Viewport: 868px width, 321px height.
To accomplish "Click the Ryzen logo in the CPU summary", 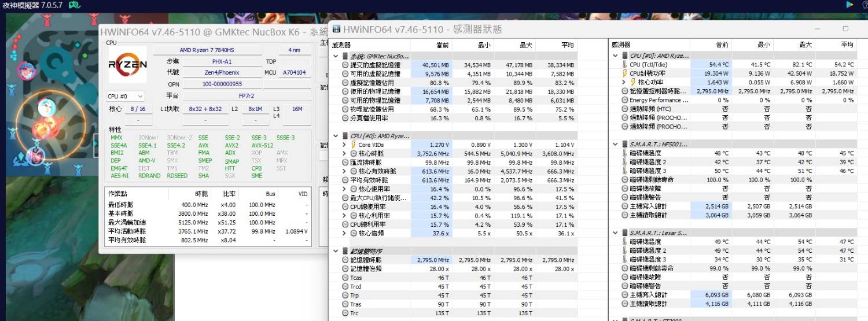I will (x=127, y=64).
